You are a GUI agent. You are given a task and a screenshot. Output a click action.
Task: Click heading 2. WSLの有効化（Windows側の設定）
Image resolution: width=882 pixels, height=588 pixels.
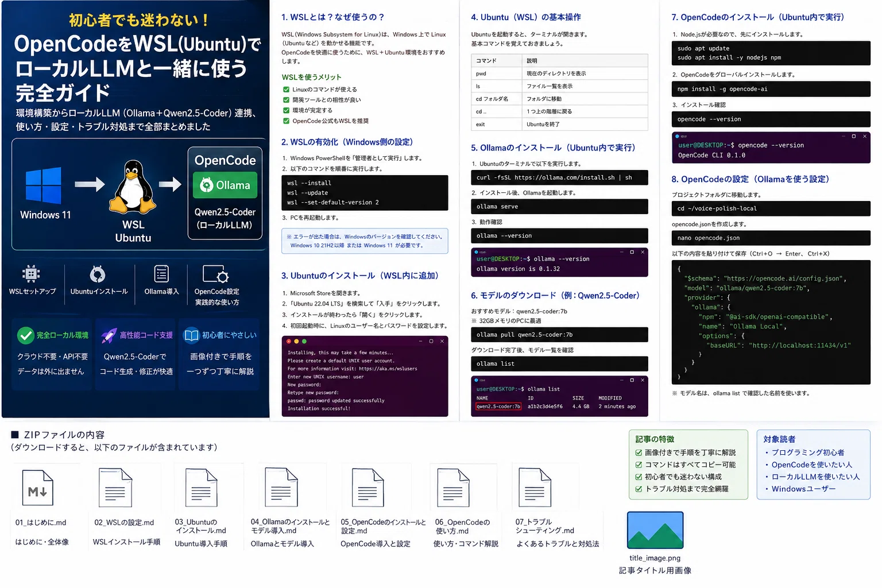point(347,142)
